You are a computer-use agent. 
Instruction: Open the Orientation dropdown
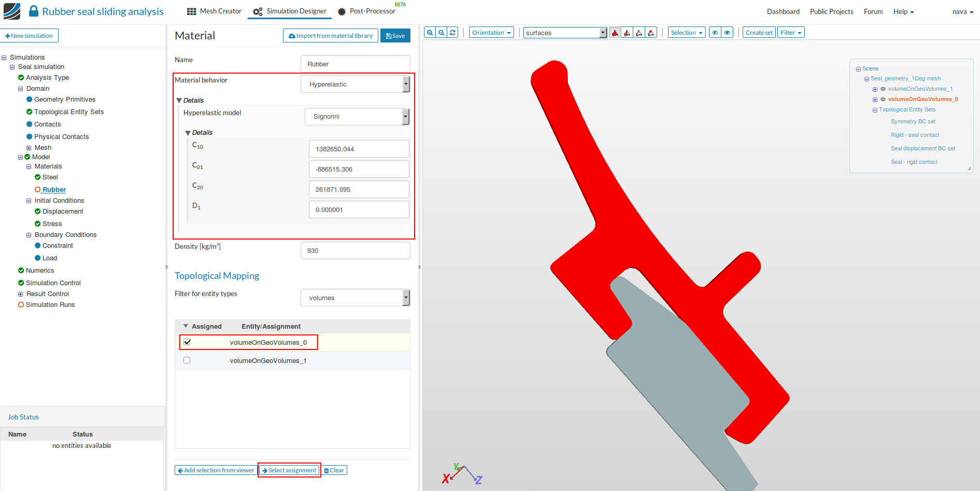(x=491, y=33)
